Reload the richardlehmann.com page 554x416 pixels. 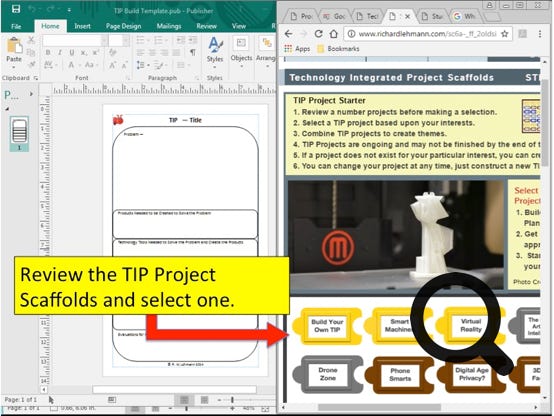click(x=318, y=34)
